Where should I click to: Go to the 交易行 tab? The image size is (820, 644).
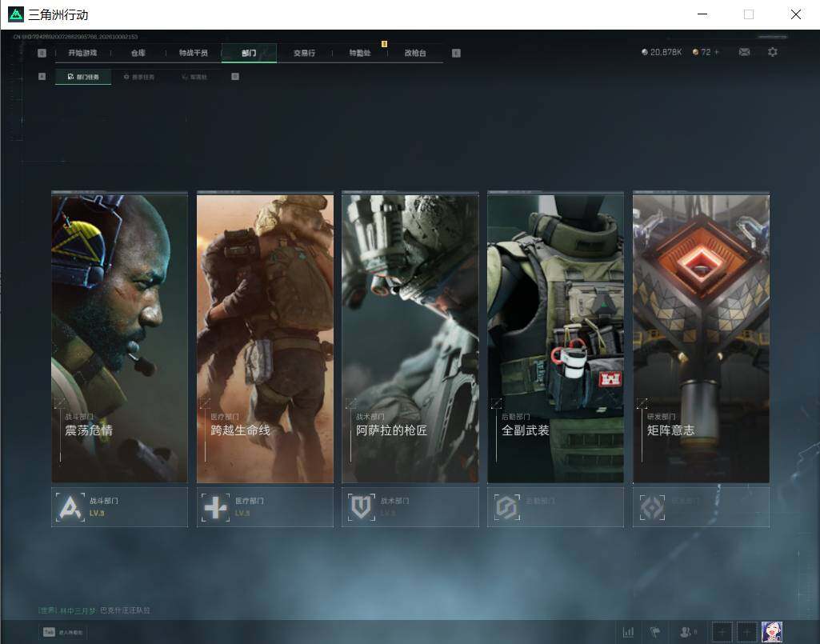point(304,53)
